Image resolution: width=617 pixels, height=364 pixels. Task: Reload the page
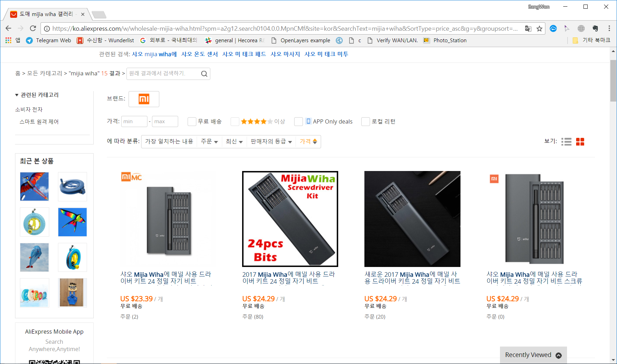click(33, 28)
